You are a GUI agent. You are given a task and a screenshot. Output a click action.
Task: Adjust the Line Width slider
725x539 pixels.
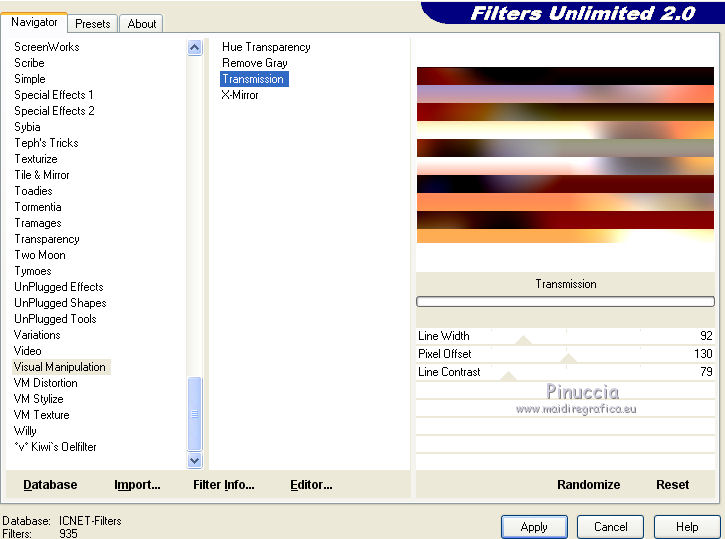pyautogui.click(x=523, y=341)
